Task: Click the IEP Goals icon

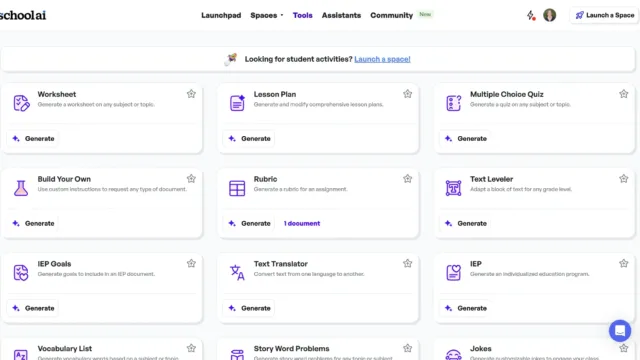Action: click(21, 273)
